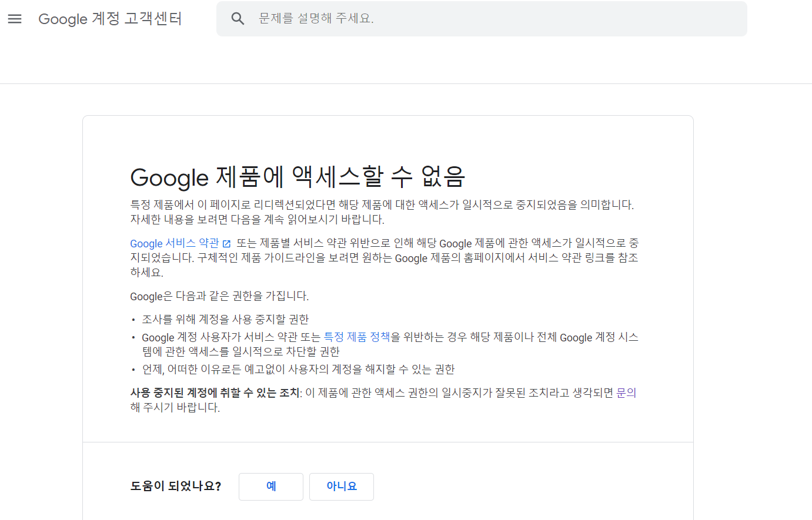Follow the 문의 contact link
The image size is (812, 520).
pyautogui.click(x=626, y=393)
